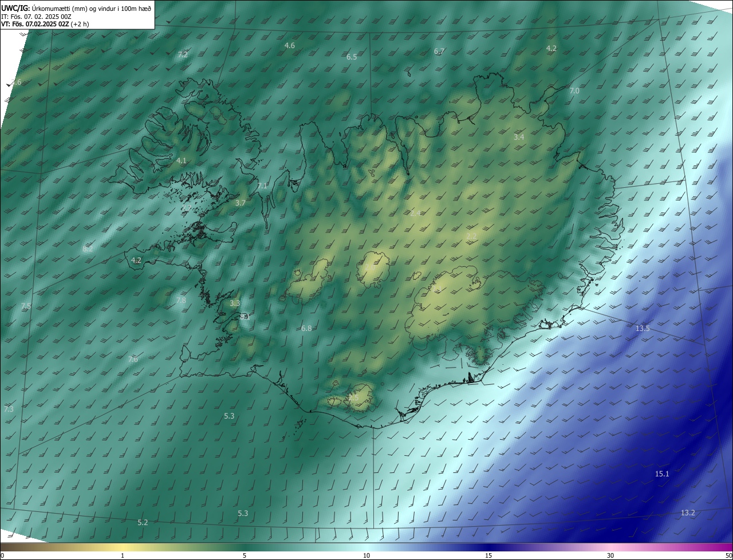Click the 7.0 value label
The width and height of the screenshot is (733, 560).
coord(574,91)
